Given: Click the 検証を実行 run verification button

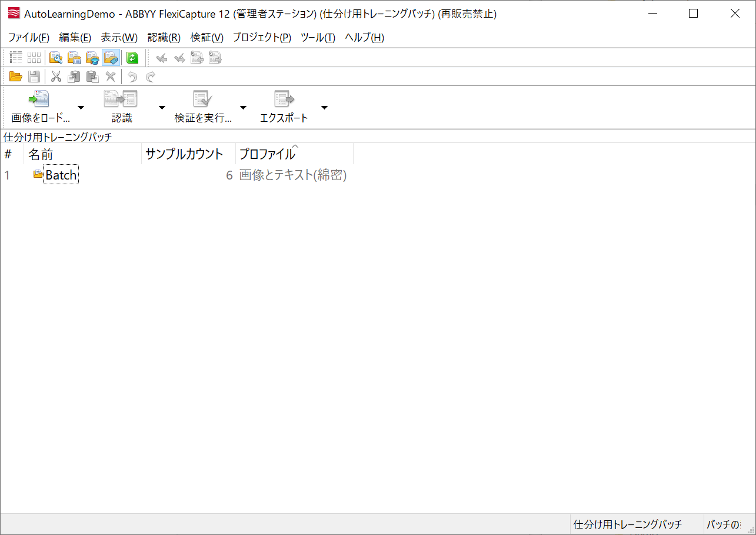Looking at the screenshot, I should [x=203, y=107].
